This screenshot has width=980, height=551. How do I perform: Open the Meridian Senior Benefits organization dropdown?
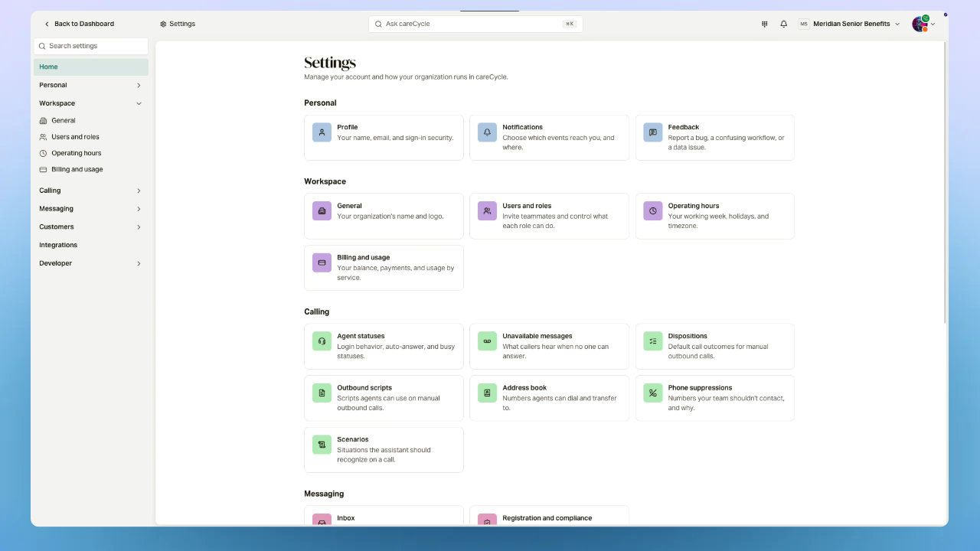(849, 24)
